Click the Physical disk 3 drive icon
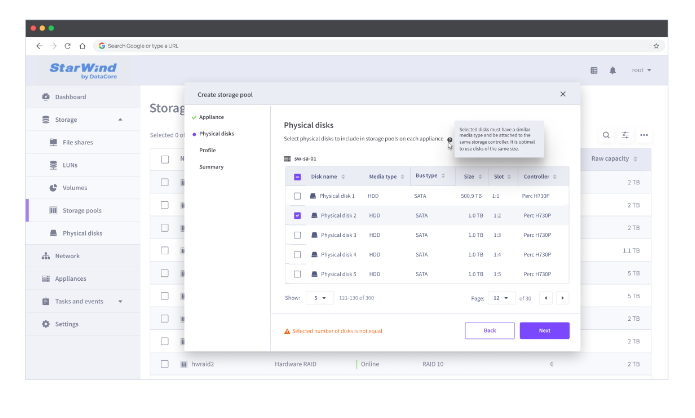695x418 pixels. 314,235
